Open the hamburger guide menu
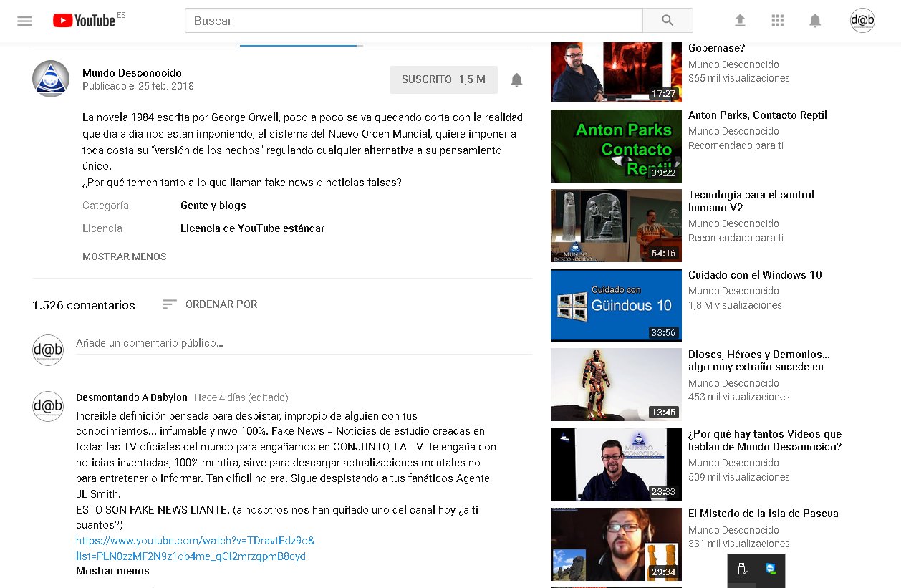The image size is (901, 588). coord(24,21)
